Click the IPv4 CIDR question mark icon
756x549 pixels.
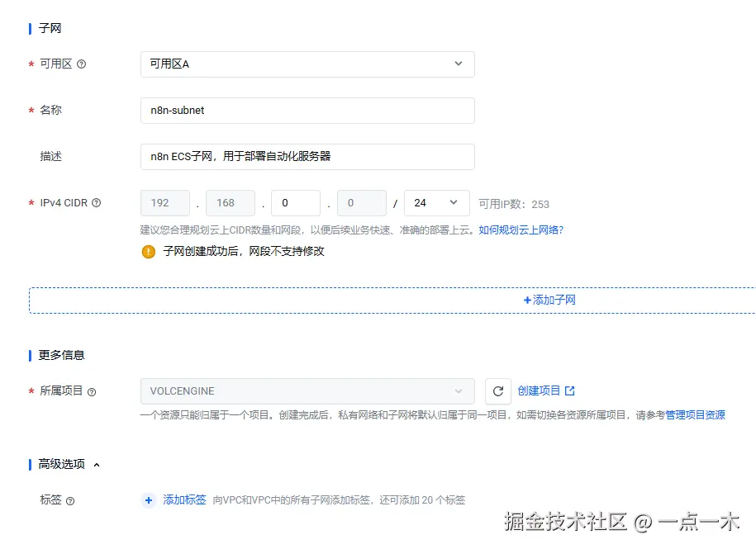tap(97, 202)
